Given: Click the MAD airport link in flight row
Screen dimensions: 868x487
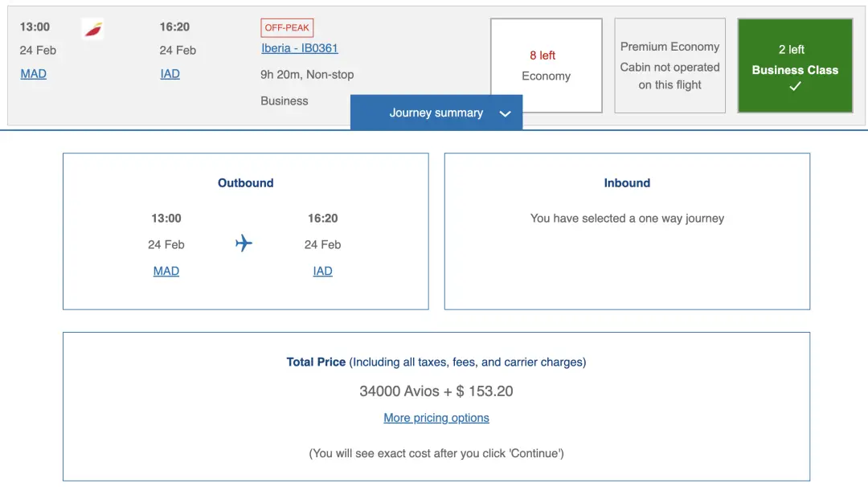Looking at the screenshot, I should tap(33, 74).
